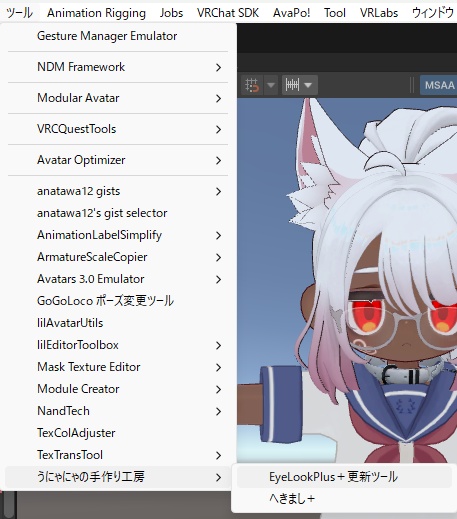Click the snap increment ruler icon
This screenshot has height=519, width=457.
pos(292,85)
